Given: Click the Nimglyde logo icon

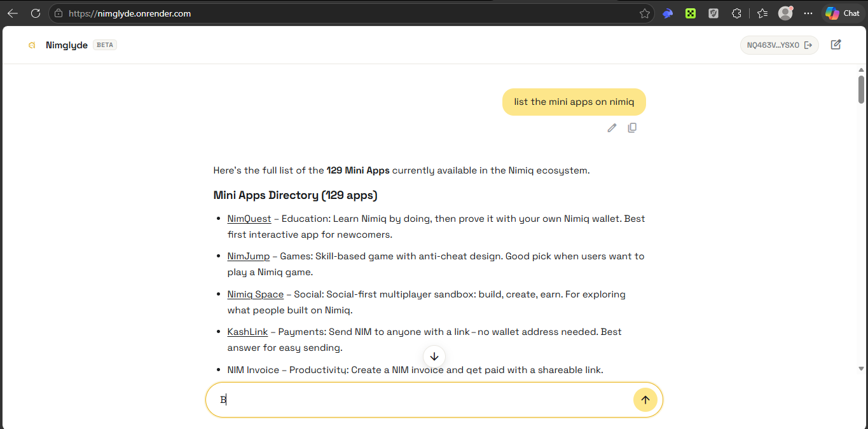Looking at the screenshot, I should [31, 45].
